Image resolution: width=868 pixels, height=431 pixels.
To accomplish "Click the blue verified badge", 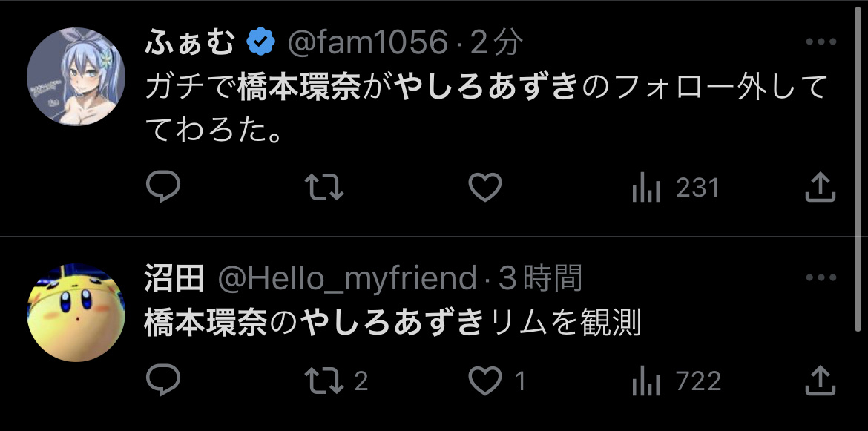I will 260,44.
